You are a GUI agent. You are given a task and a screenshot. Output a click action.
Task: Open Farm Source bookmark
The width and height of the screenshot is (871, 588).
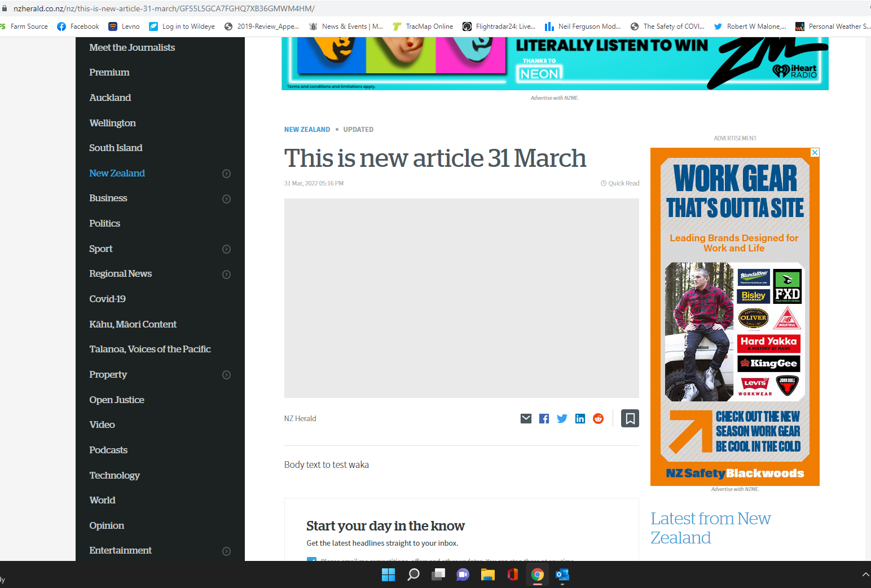pyautogui.click(x=24, y=26)
